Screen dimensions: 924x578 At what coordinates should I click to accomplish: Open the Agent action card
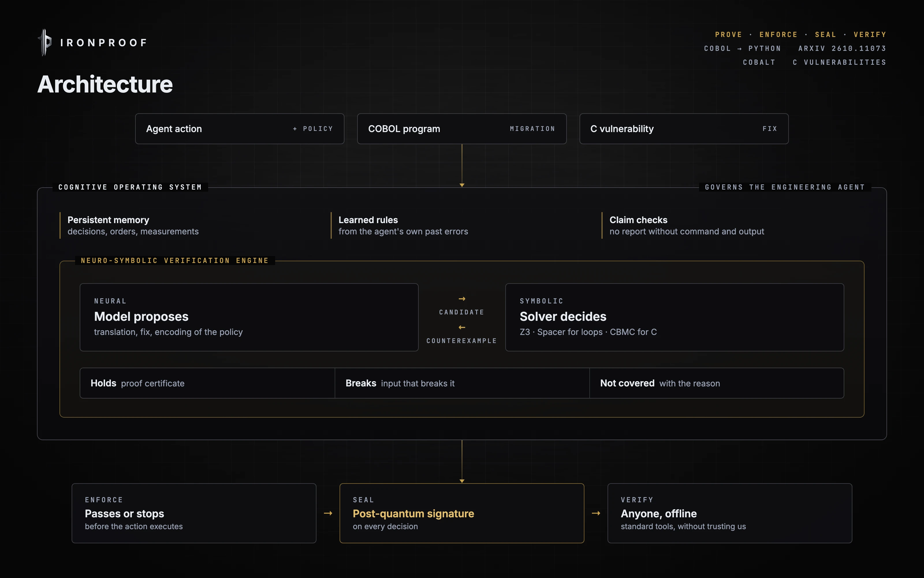pos(240,129)
